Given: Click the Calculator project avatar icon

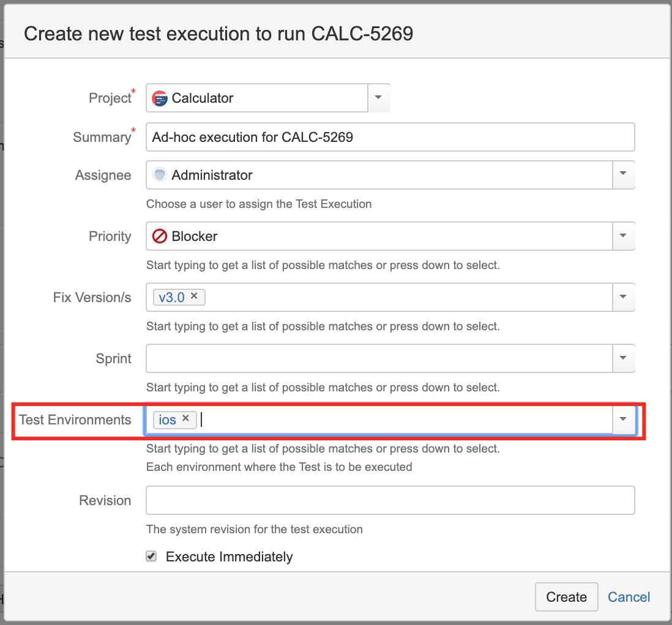Looking at the screenshot, I should pyautogui.click(x=159, y=98).
